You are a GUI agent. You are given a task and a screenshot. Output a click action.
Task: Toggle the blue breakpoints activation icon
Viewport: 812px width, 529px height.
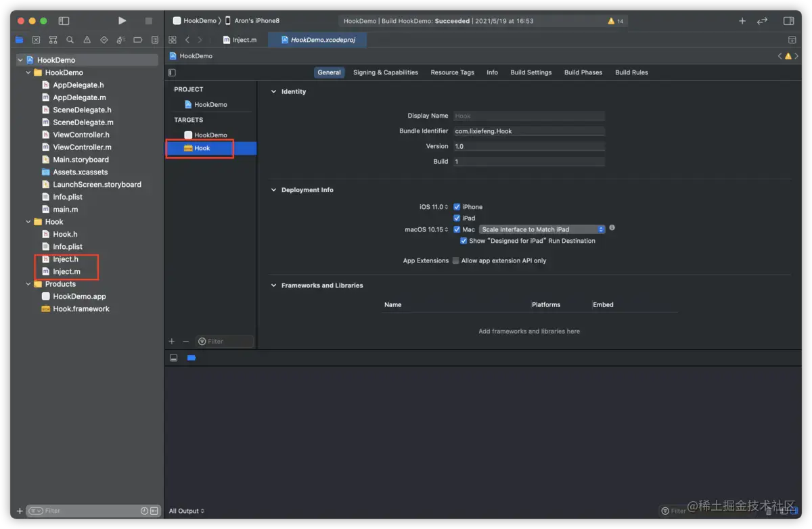click(191, 358)
